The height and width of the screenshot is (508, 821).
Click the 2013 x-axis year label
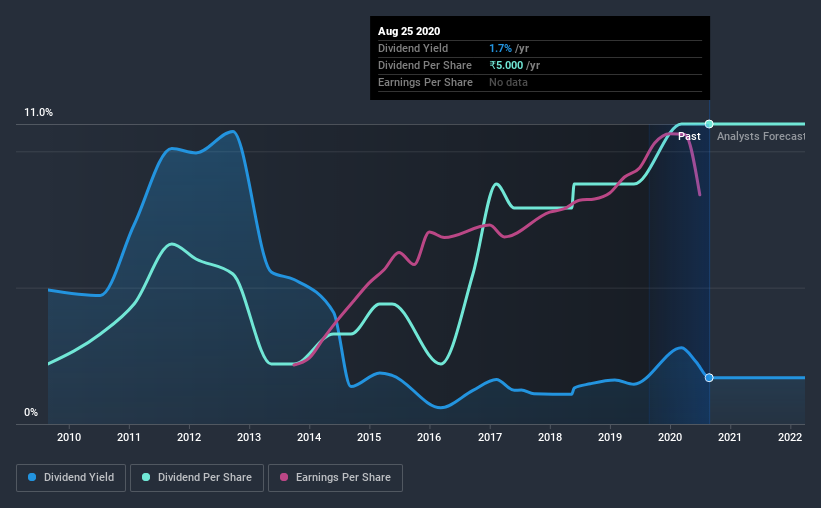(249, 437)
